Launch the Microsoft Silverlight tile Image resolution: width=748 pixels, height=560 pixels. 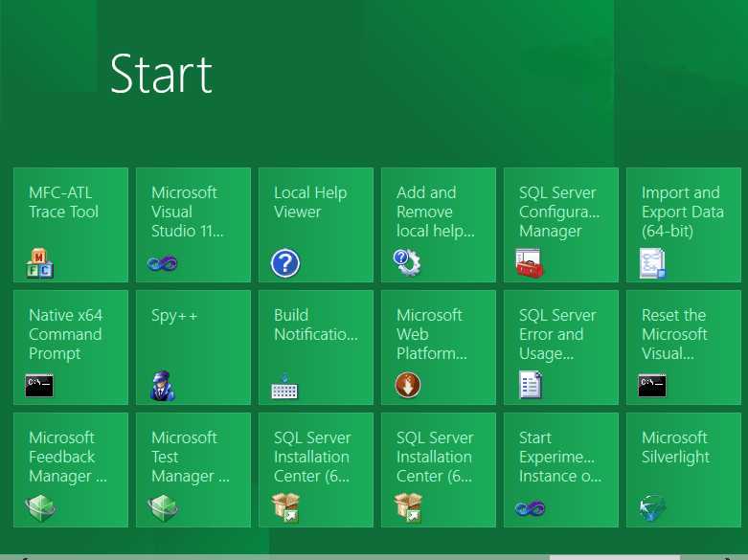[x=683, y=470]
